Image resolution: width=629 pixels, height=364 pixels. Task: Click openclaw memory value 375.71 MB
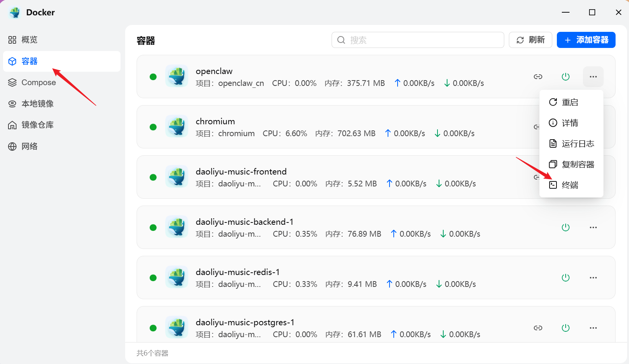(x=366, y=83)
